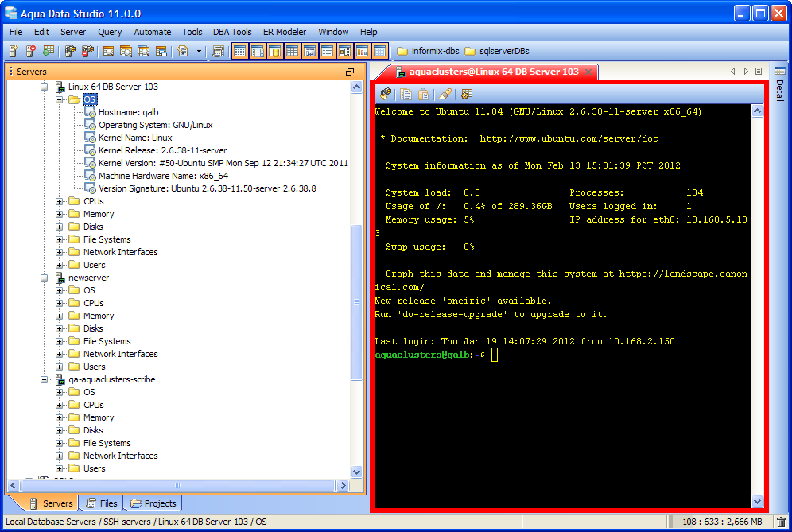Click the green-dot table icon in main toolbar
This screenshot has width=792, height=532.
pyautogui.click(x=49, y=51)
